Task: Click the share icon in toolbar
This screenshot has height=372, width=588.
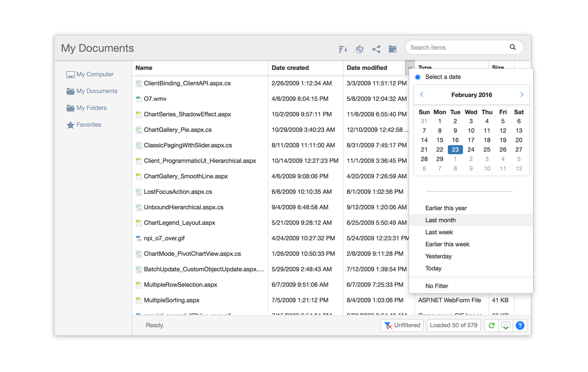Action: [376, 49]
